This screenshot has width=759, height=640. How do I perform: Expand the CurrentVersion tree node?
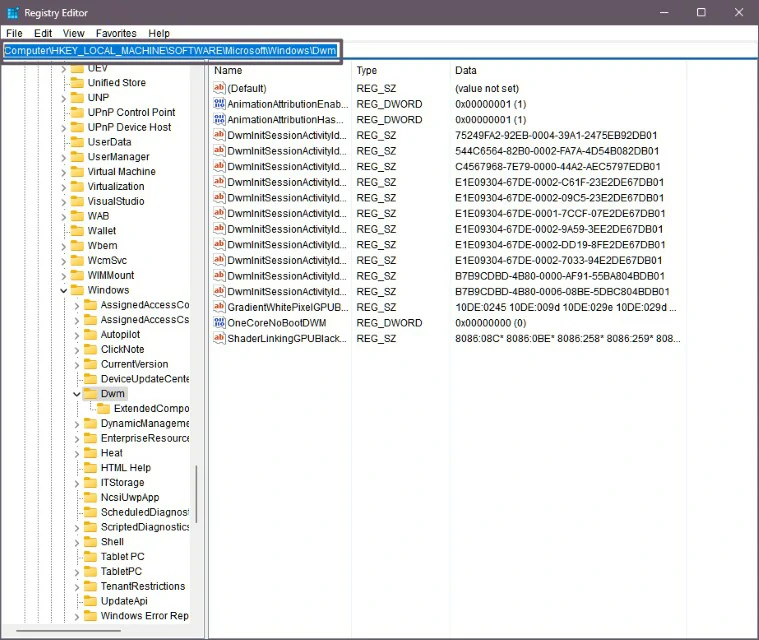coord(77,364)
